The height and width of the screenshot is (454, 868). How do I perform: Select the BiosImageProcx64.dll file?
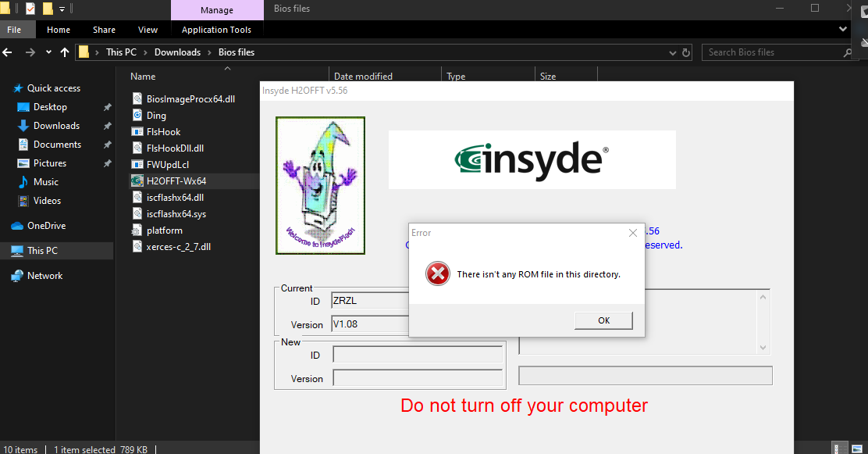point(190,98)
